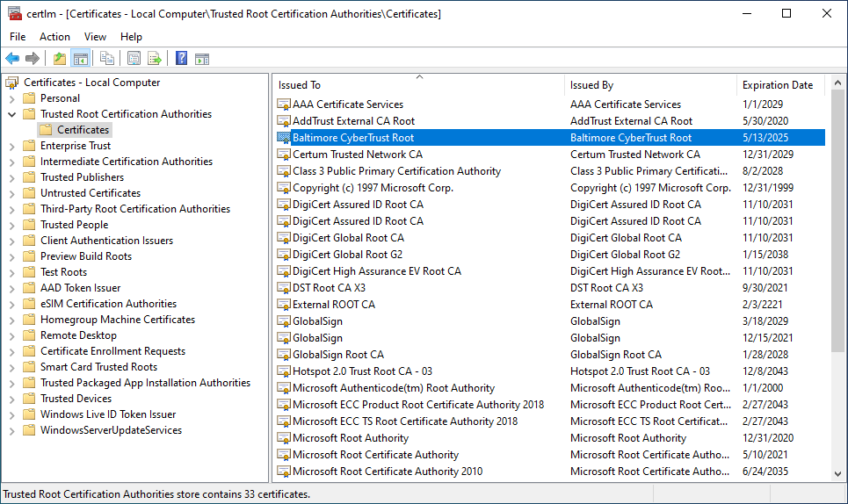Select Smart Card Trusted Roots store
The width and height of the screenshot is (848, 504).
click(98, 367)
